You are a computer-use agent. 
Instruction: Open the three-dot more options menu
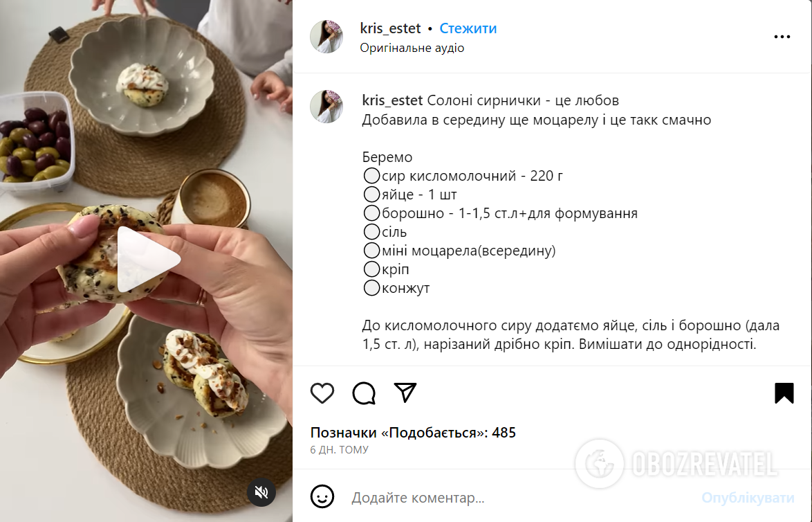782,37
